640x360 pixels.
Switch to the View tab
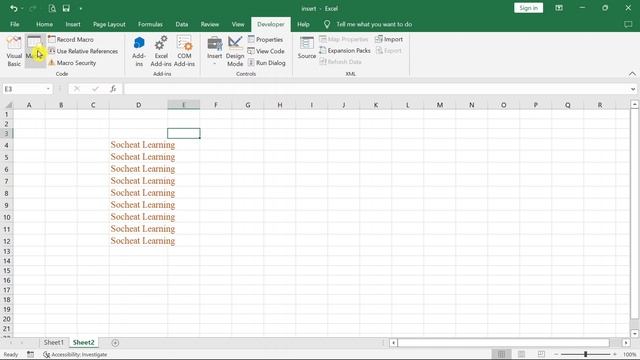pos(238,24)
